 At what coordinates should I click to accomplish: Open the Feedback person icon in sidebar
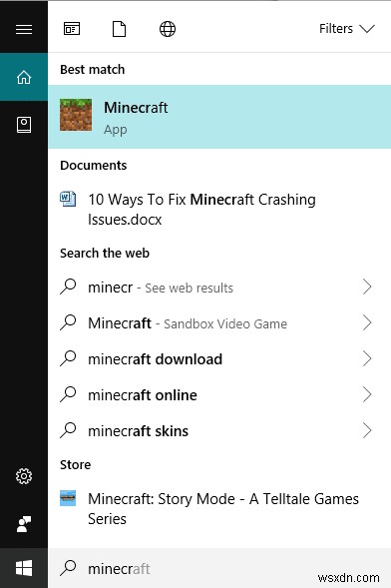(x=24, y=524)
